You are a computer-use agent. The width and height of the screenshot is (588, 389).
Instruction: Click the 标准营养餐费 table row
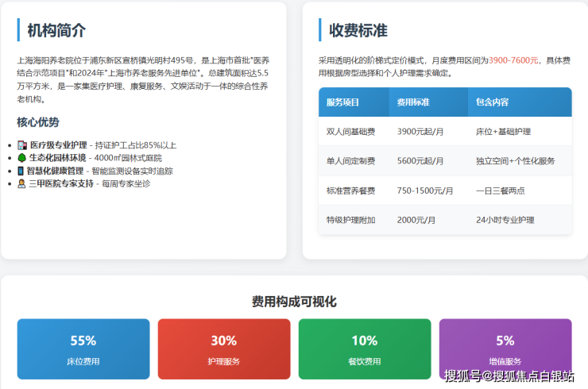point(445,191)
